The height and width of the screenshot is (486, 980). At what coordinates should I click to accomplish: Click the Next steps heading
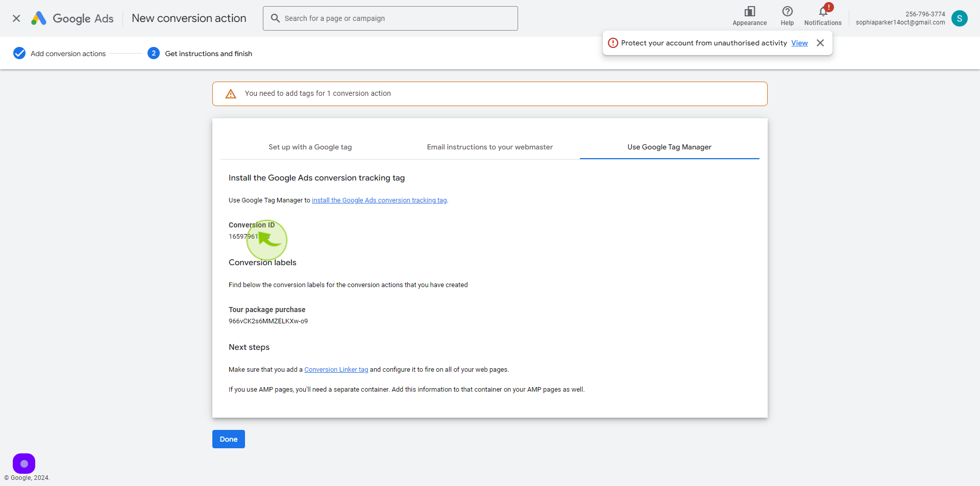point(249,347)
